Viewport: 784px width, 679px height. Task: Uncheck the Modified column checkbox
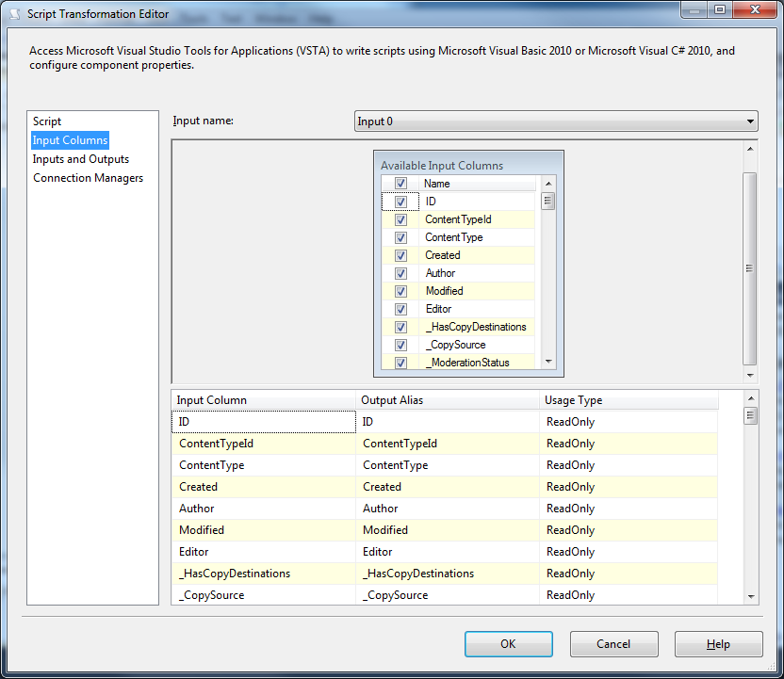pyautogui.click(x=400, y=291)
